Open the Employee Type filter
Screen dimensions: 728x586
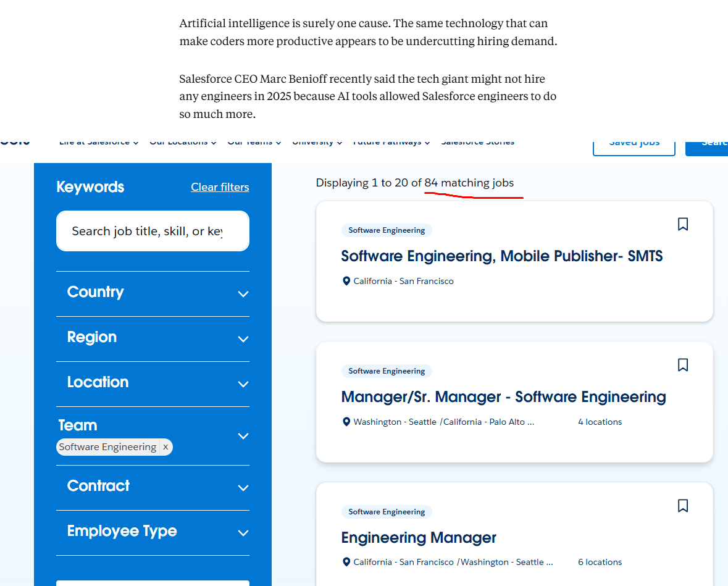click(x=243, y=533)
